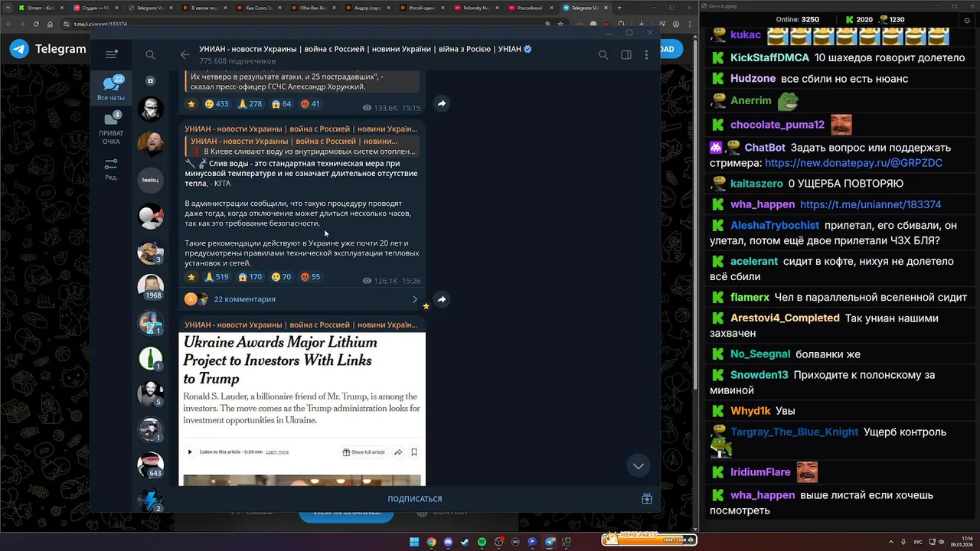Switch to the Хан Соло browser tab
The width and height of the screenshot is (980, 551).
(x=260, y=8)
